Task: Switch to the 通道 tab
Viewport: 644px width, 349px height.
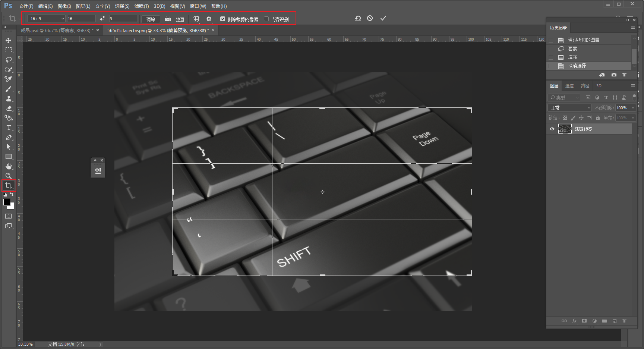Action: click(x=569, y=86)
